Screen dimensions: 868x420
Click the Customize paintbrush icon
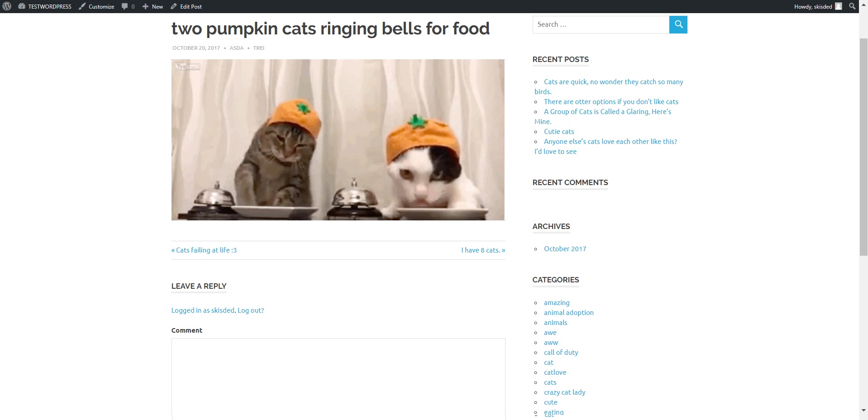[82, 6]
